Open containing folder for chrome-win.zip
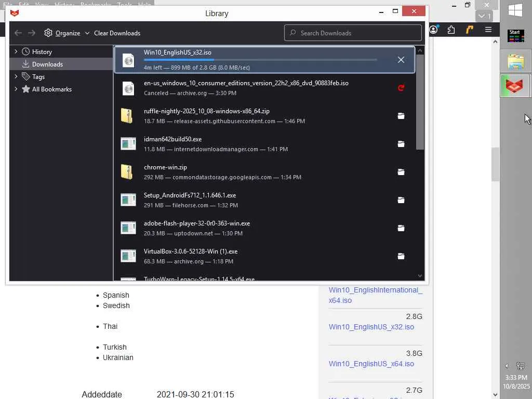Viewport: 532px width, 399px height. coord(401,172)
